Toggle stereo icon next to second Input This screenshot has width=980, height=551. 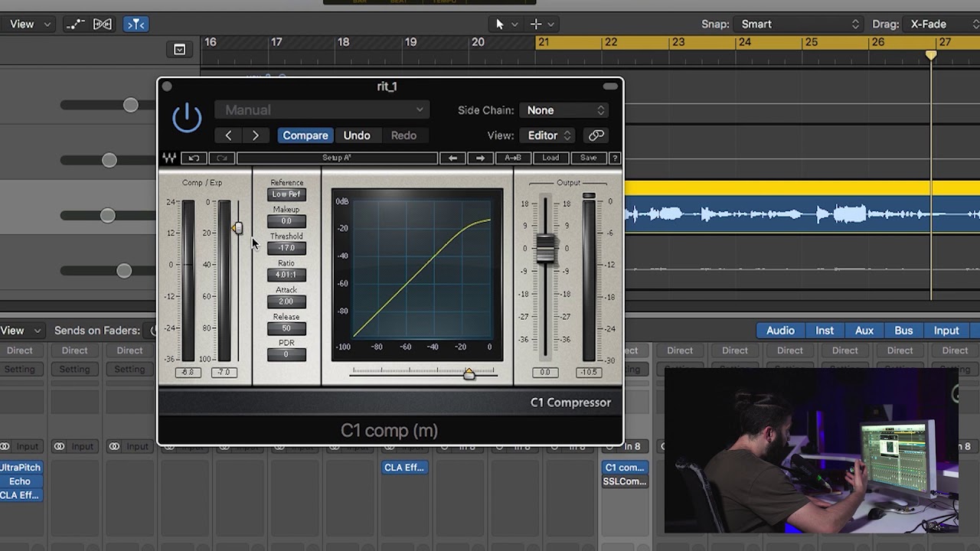click(60, 446)
